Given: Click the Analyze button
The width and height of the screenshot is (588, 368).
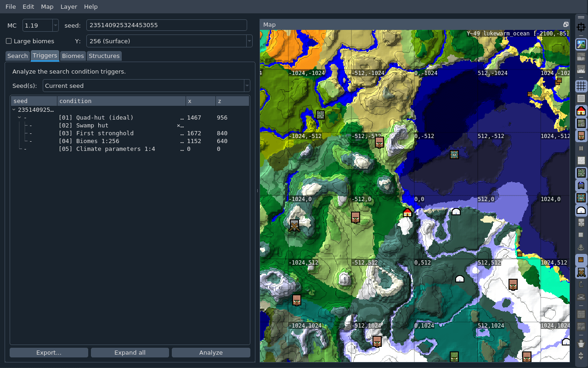Looking at the screenshot, I should (x=211, y=352).
